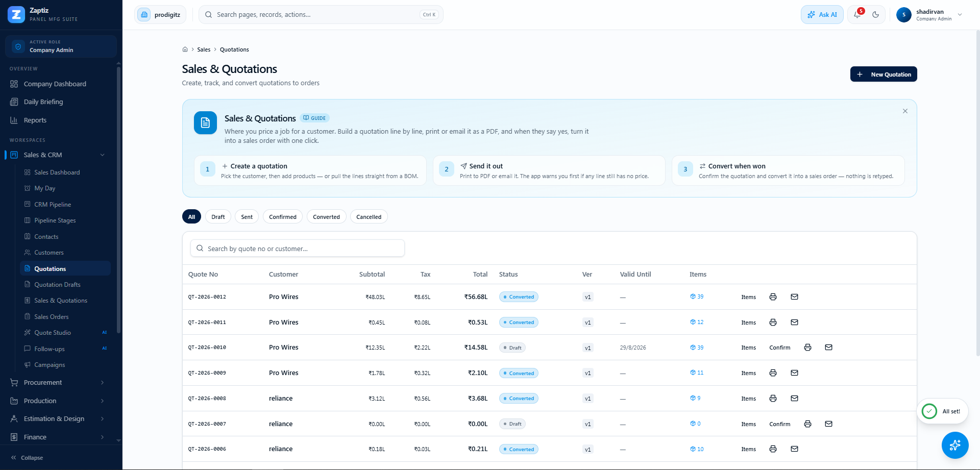Screen dimensions: 980x470
Task: Confirm quotation QT-2026-0007
Action: tap(779, 424)
